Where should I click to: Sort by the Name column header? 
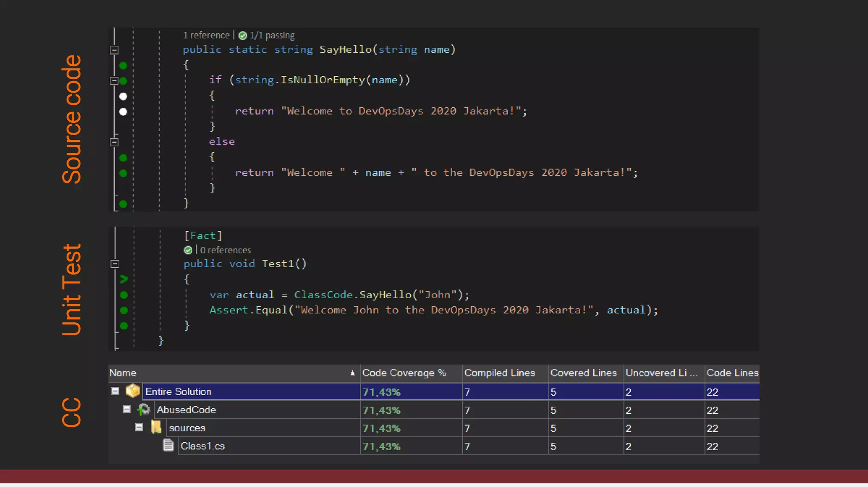[x=234, y=373]
